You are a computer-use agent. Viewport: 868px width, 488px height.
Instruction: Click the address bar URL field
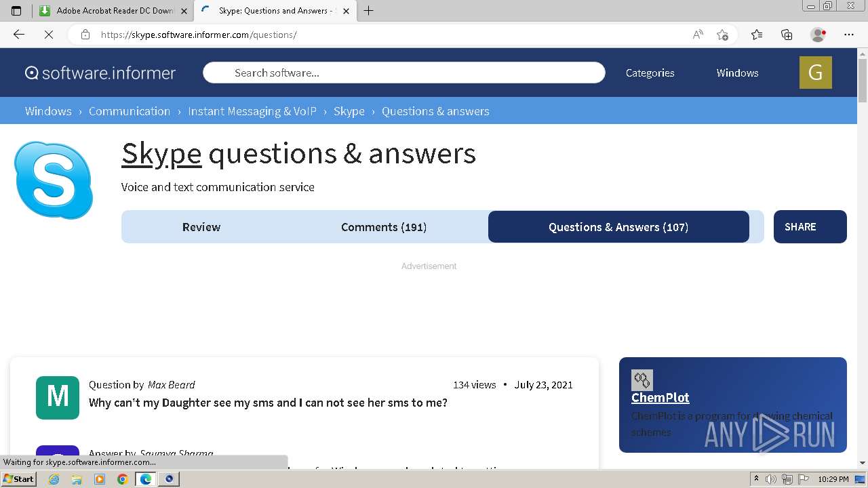point(393,35)
